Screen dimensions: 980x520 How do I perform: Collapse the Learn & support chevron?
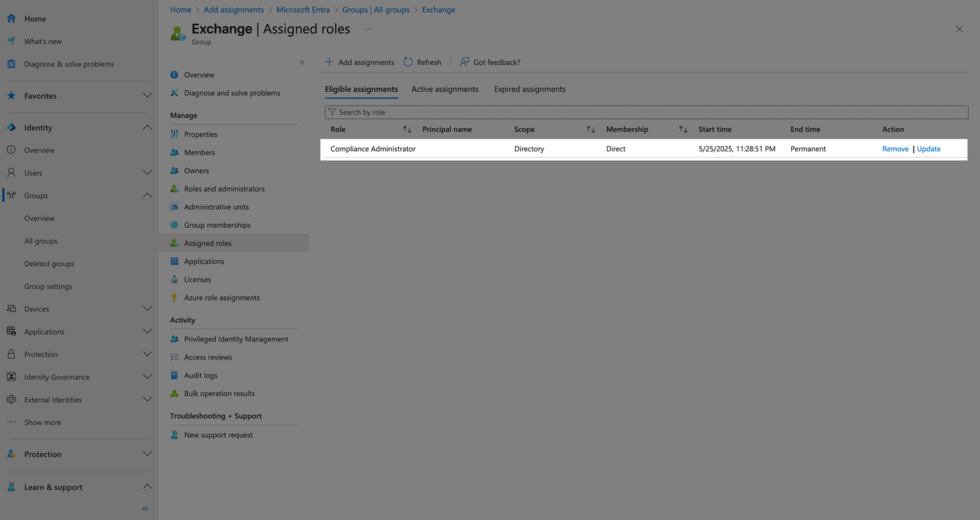(x=147, y=487)
